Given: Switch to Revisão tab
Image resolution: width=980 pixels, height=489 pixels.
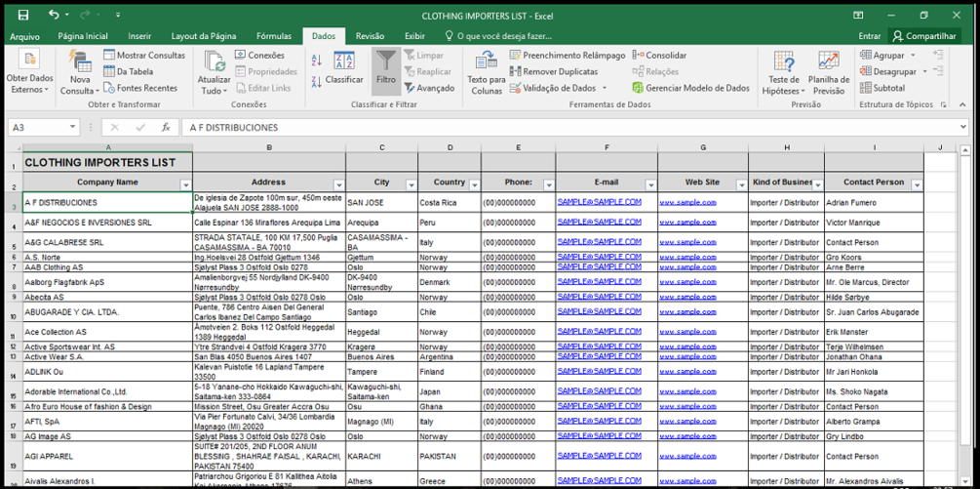Looking at the screenshot, I should [370, 36].
